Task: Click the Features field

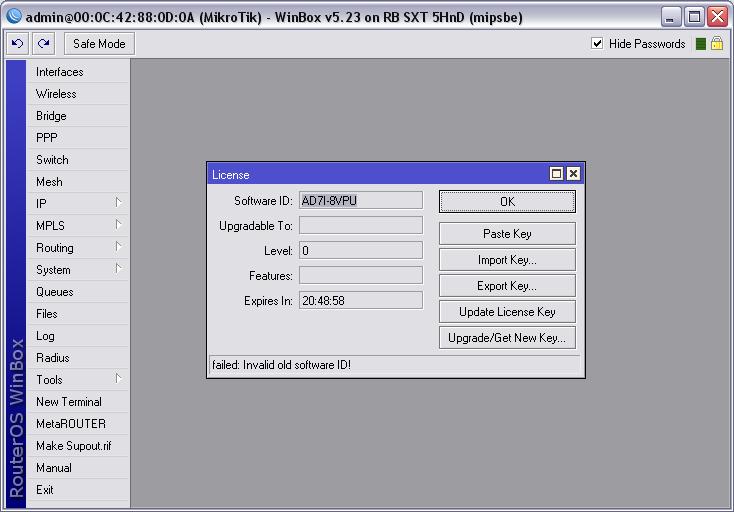Action: pos(361,275)
